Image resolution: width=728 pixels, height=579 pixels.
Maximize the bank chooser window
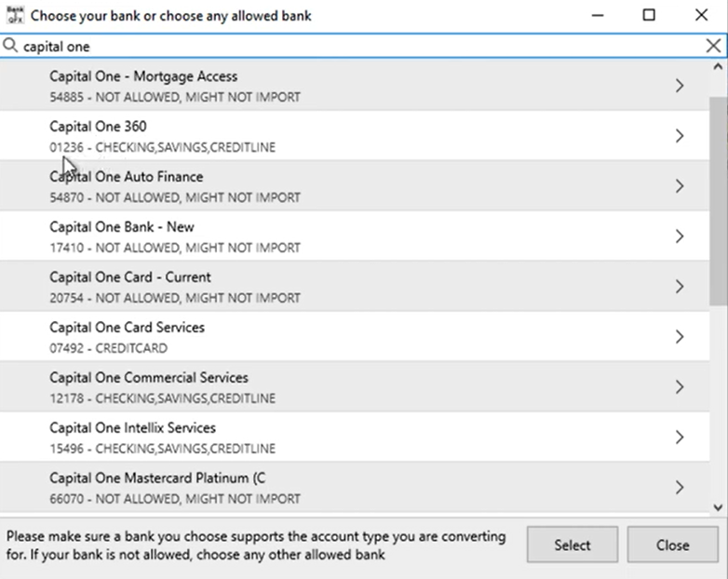pos(649,15)
